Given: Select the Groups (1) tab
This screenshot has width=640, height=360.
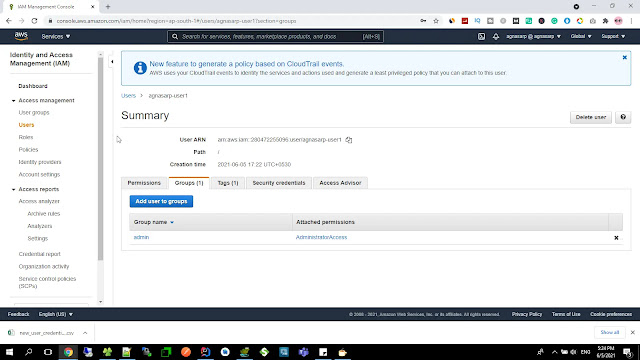Looking at the screenshot, I should coord(189,183).
